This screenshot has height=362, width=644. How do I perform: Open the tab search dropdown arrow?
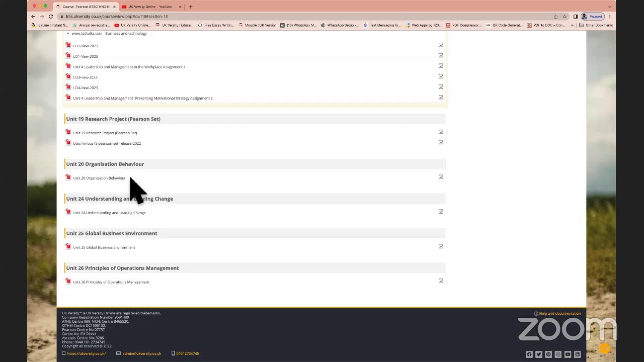[x=610, y=7]
